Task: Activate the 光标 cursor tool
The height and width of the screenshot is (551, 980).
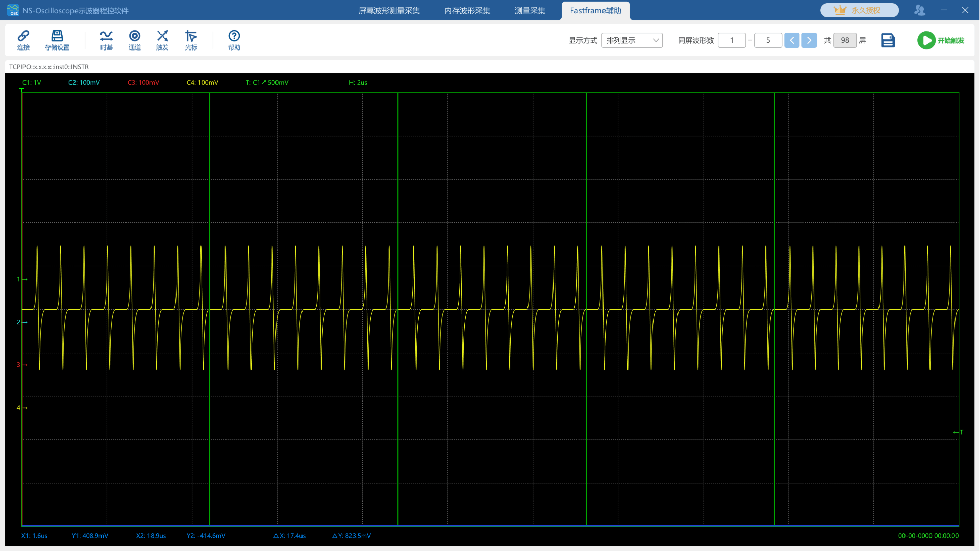Action: (x=191, y=40)
